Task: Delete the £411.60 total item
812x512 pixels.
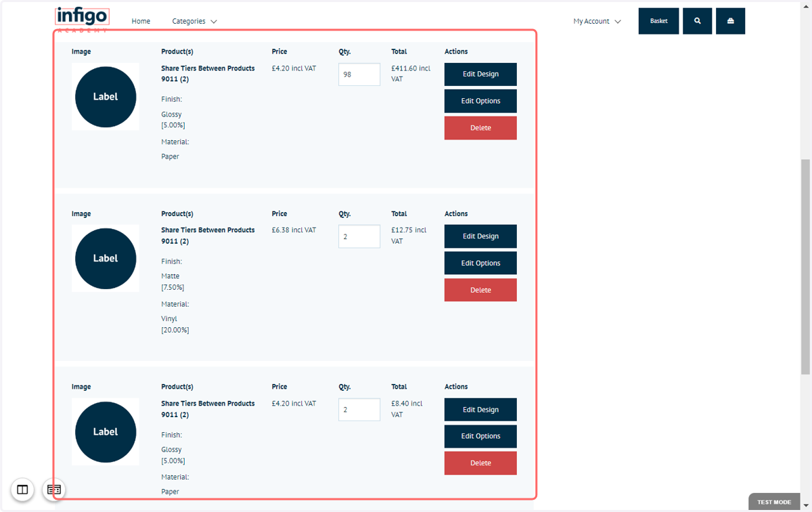Action: (480, 128)
